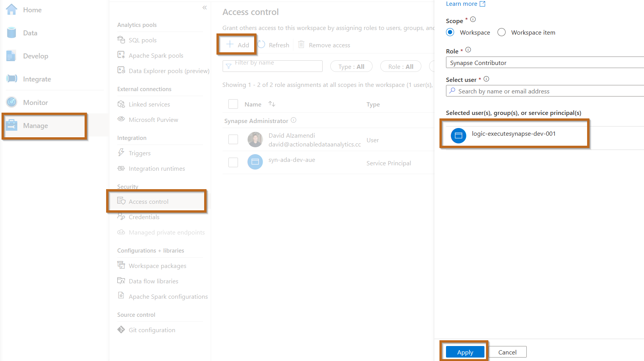The height and width of the screenshot is (361, 644).
Task: Open the Home hub icon
Action: 12,10
